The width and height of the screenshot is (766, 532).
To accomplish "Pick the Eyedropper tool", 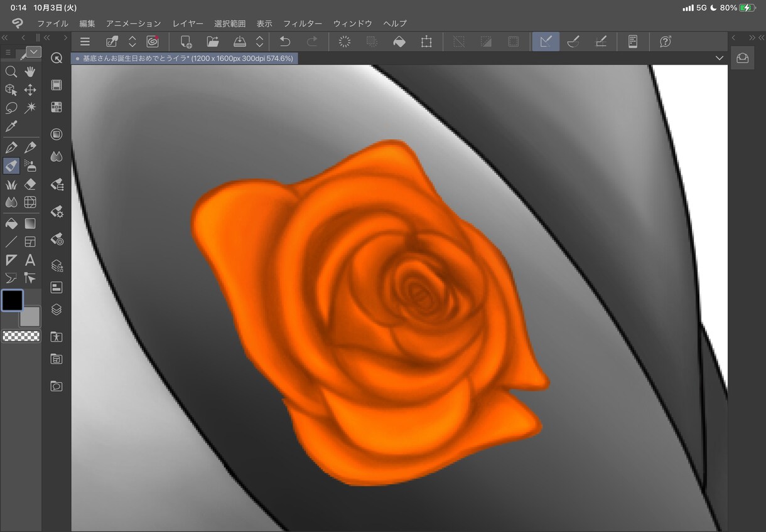I will (x=11, y=127).
